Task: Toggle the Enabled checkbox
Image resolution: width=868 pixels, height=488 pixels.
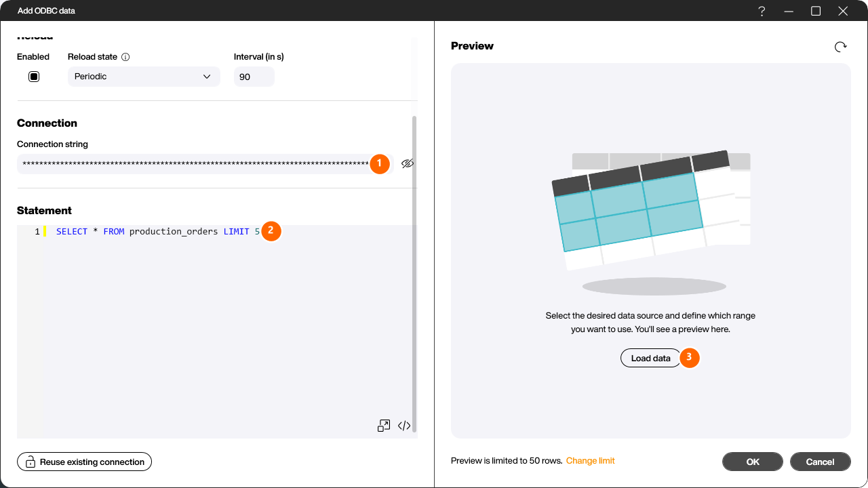Action: [34, 77]
